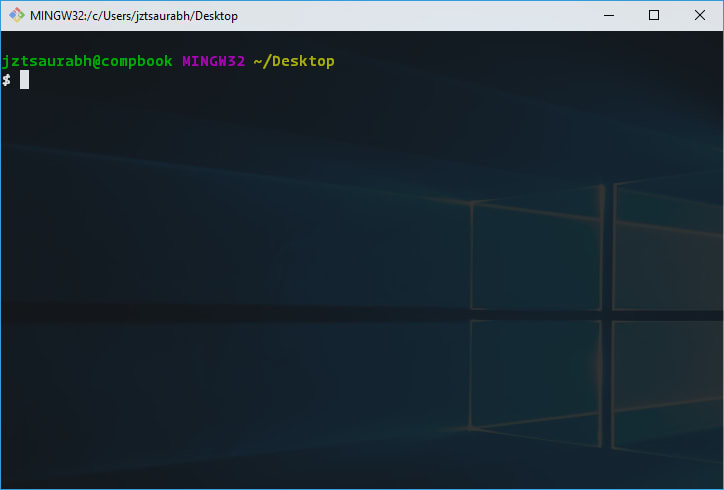Screen dimensions: 724x490
Task: Click the jztsaurabh@compbook prompt text
Action: coord(87,61)
